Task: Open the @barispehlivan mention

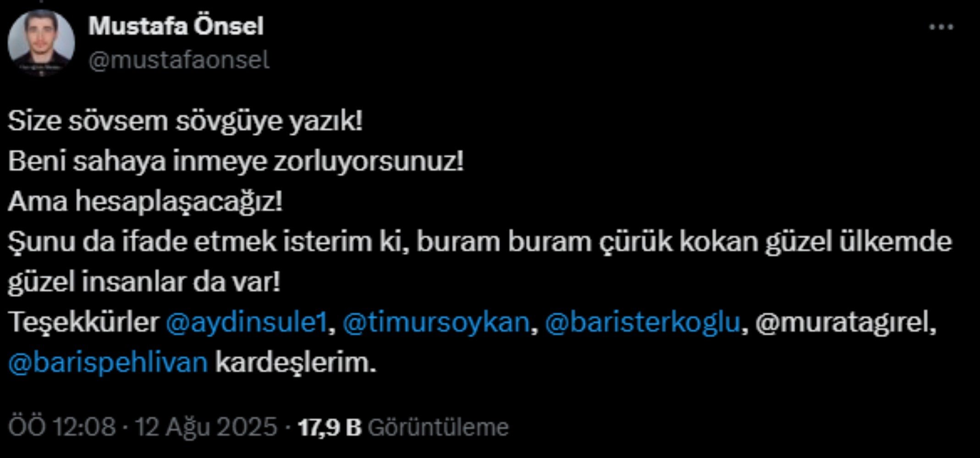Action: 108,363
